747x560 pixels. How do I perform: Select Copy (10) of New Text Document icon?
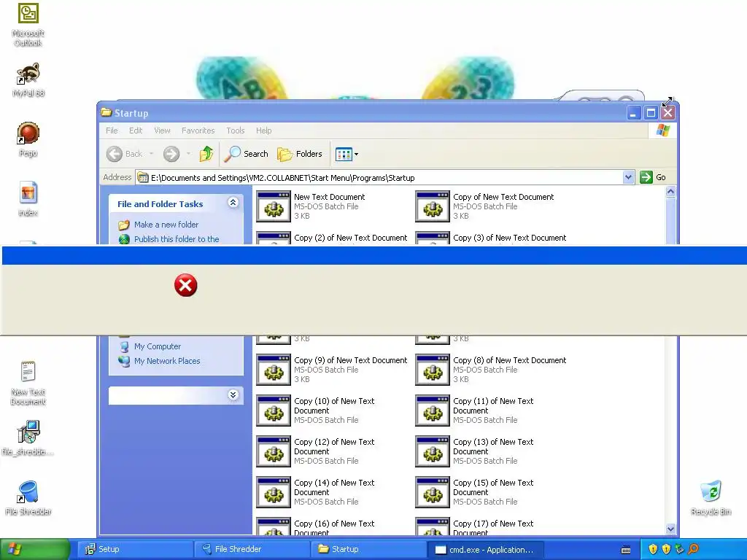pyautogui.click(x=274, y=411)
